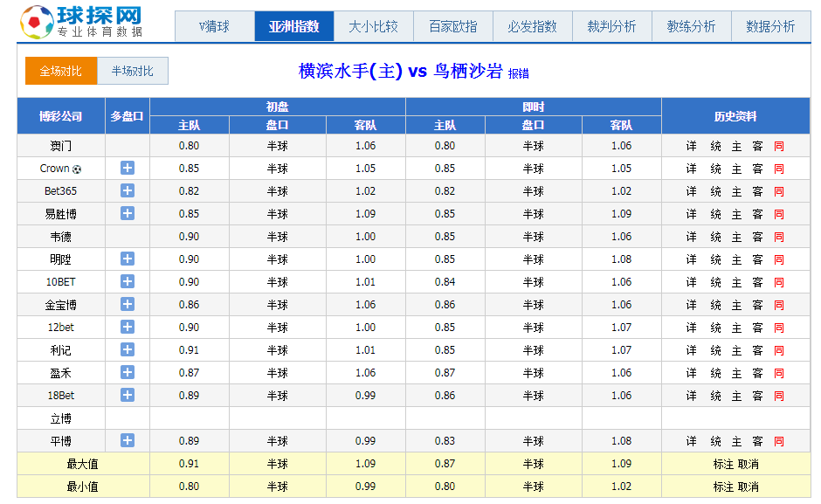821x504 pixels.
Task: Click red 同 link in 盈禾 row
Action: click(778, 373)
